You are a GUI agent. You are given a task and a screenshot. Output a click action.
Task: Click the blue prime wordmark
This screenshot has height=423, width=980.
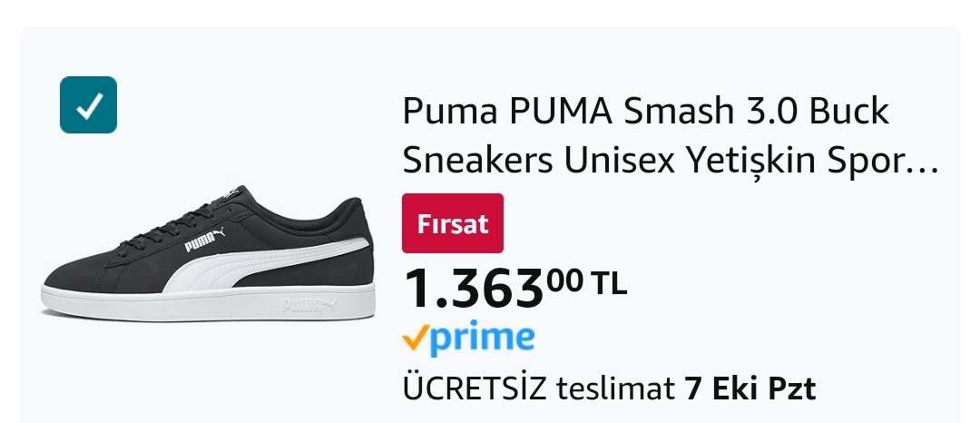point(481,339)
